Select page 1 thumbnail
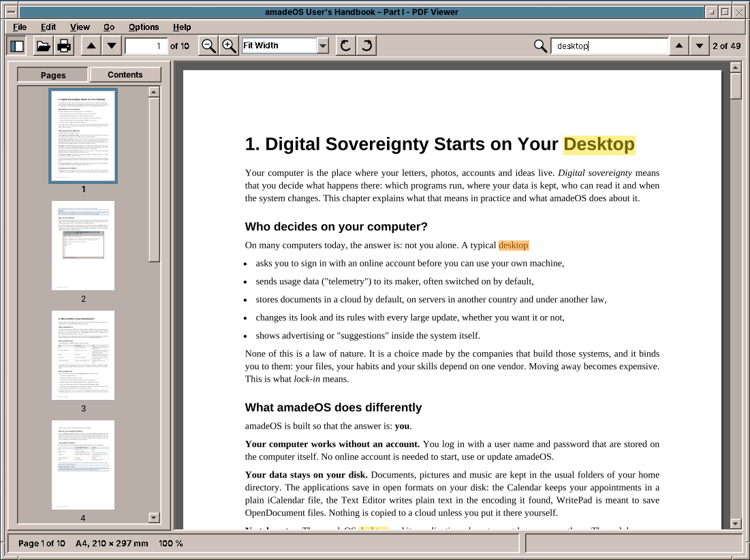750x560 pixels. click(83, 136)
